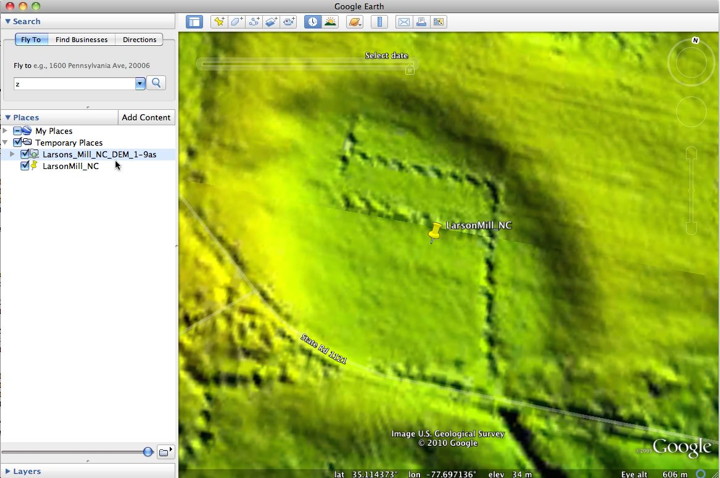Toggle the historical imagery clock icon
Viewport: 720px width, 478px height.
[312, 21]
